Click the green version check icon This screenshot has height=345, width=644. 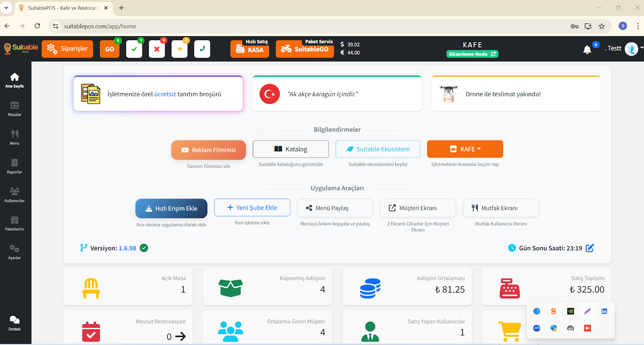coord(144,248)
